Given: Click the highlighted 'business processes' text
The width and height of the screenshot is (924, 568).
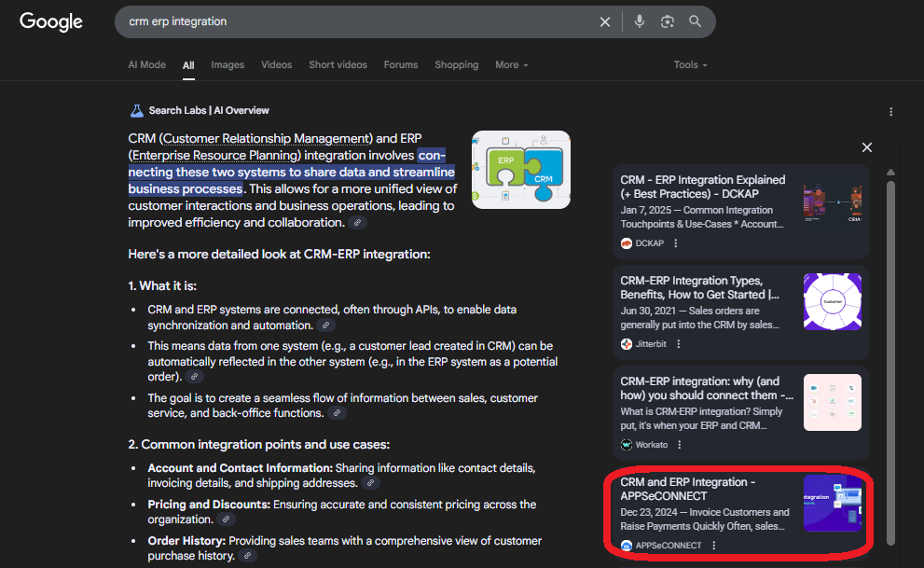Looking at the screenshot, I should click(186, 189).
